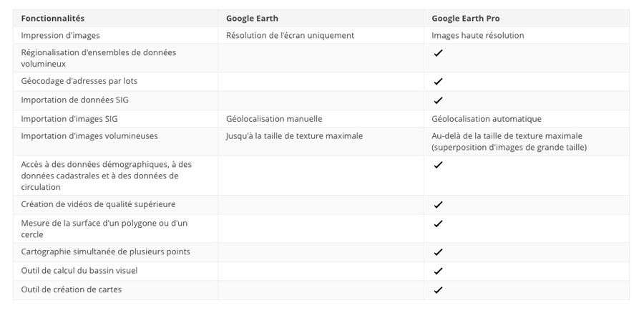Click checkmark for Outil de calcul du bassin visuel
Viewport: 644px width, 311px height.
[438, 271]
